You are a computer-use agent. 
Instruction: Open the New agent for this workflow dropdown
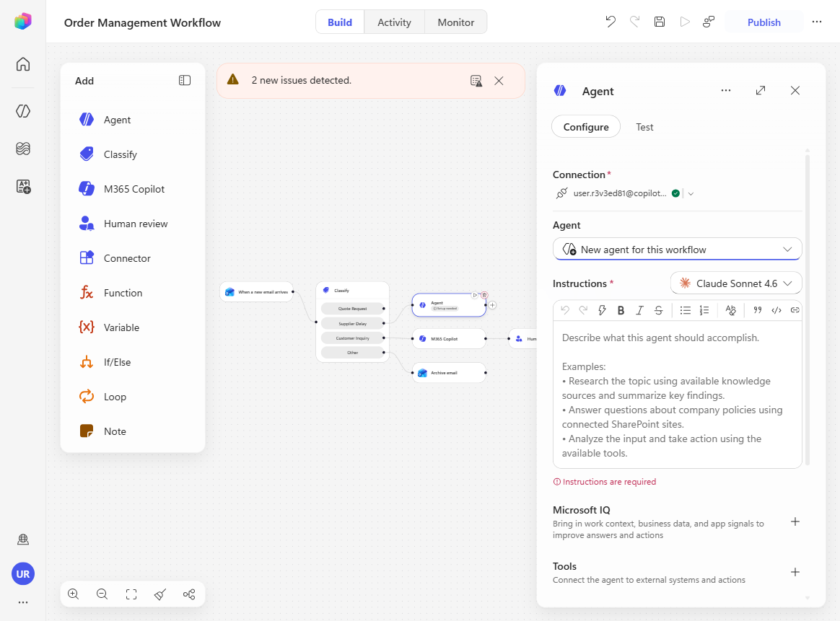(677, 250)
